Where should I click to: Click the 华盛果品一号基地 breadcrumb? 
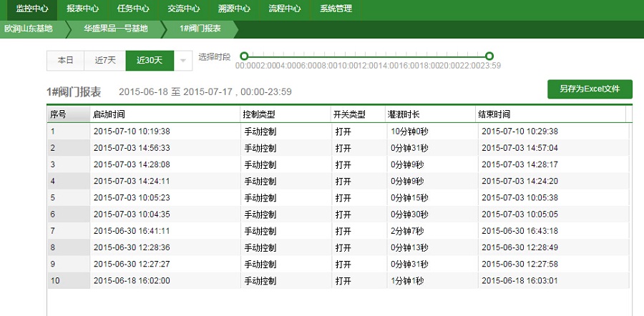pyautogui.click(x=115, y=29)
